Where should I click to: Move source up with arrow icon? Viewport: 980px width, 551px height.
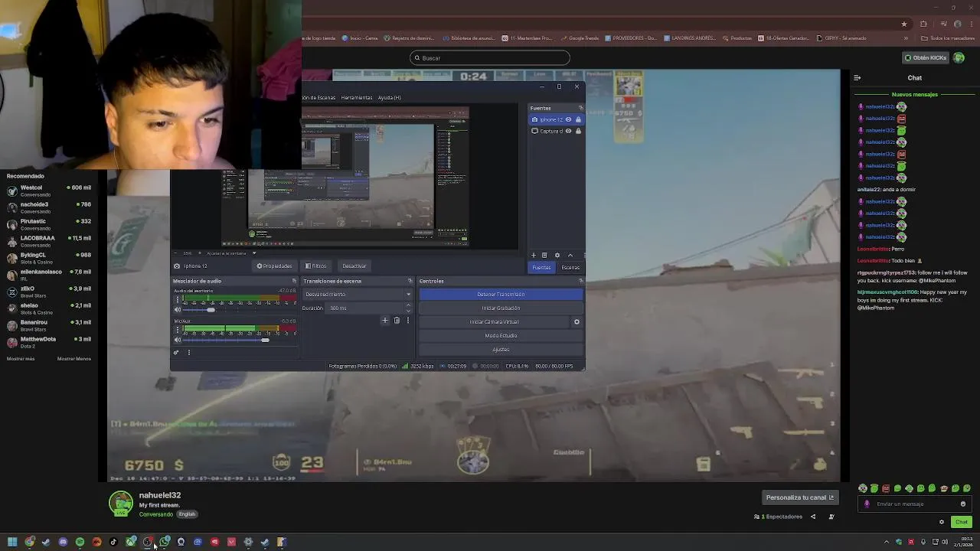(x=570, y=255)
